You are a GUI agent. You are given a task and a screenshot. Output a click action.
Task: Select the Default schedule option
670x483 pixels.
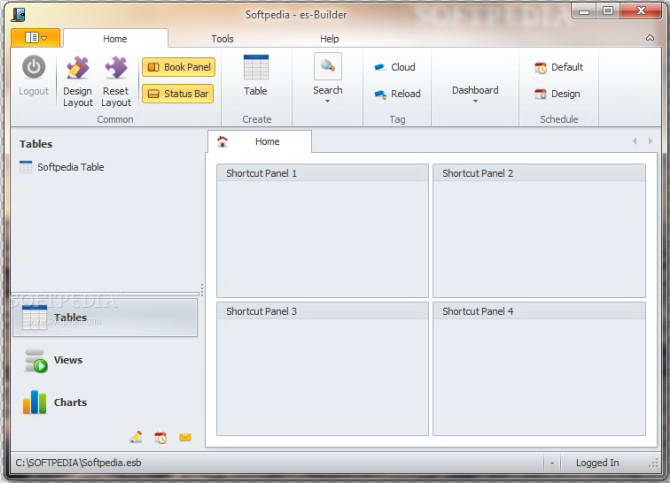[x=558, y=67]
